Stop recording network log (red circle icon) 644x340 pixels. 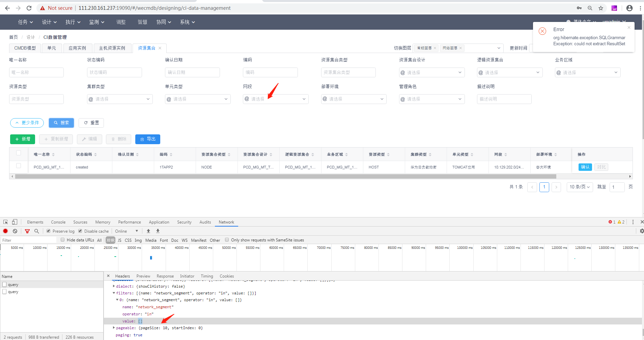(5, 231)
